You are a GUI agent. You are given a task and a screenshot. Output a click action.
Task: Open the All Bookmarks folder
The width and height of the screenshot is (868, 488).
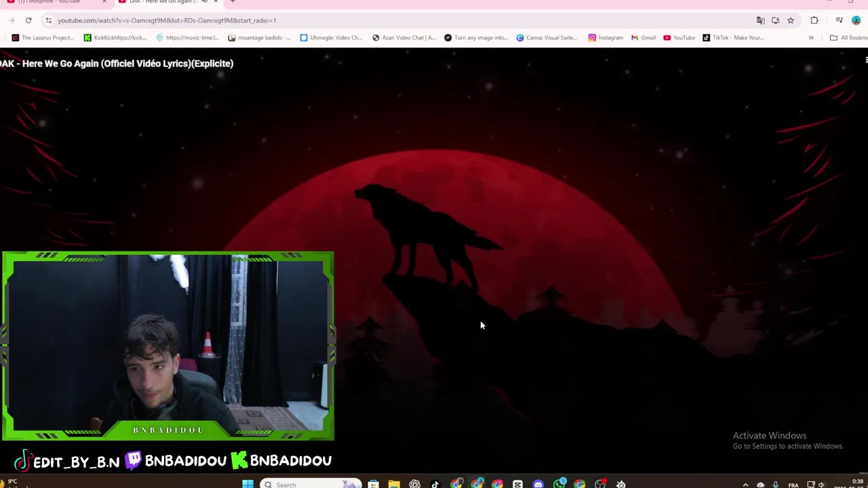tap(849, 37)
